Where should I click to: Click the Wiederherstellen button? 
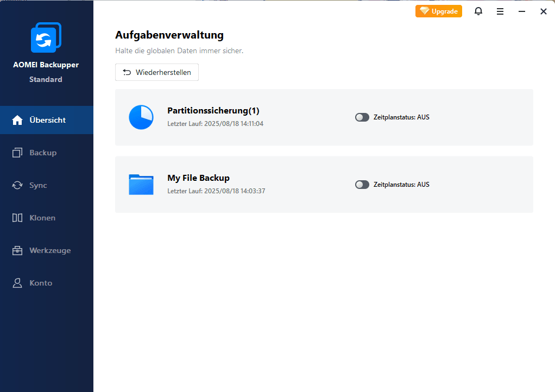157,72
